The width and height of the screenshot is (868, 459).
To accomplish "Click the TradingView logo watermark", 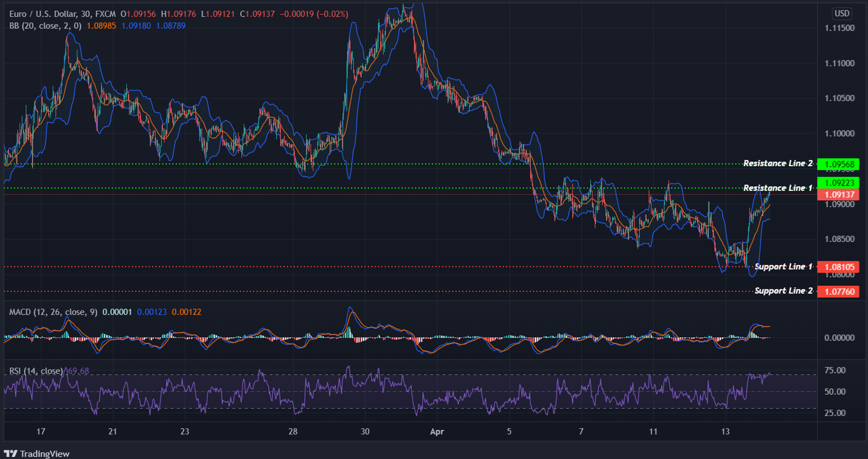I will (x=37, y=453).
